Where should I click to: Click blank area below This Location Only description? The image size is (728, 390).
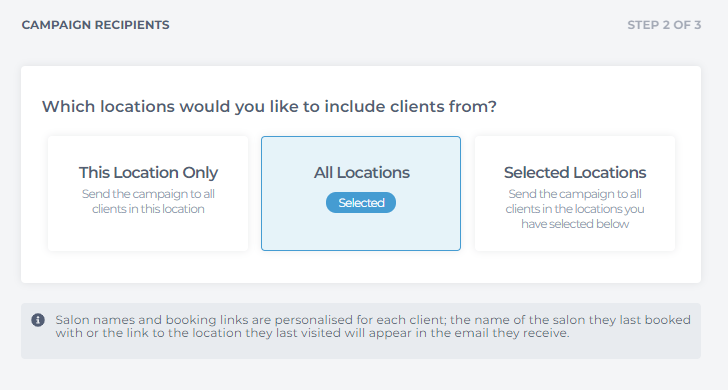point(148,233)
